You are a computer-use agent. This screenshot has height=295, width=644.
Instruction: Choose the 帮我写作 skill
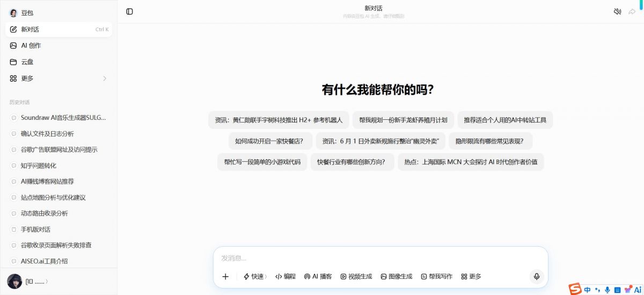click(x=437, y=276)
